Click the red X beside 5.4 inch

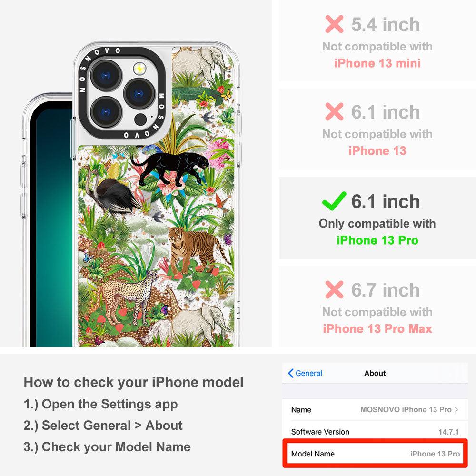pyautogui.click(x=334, y=24)
